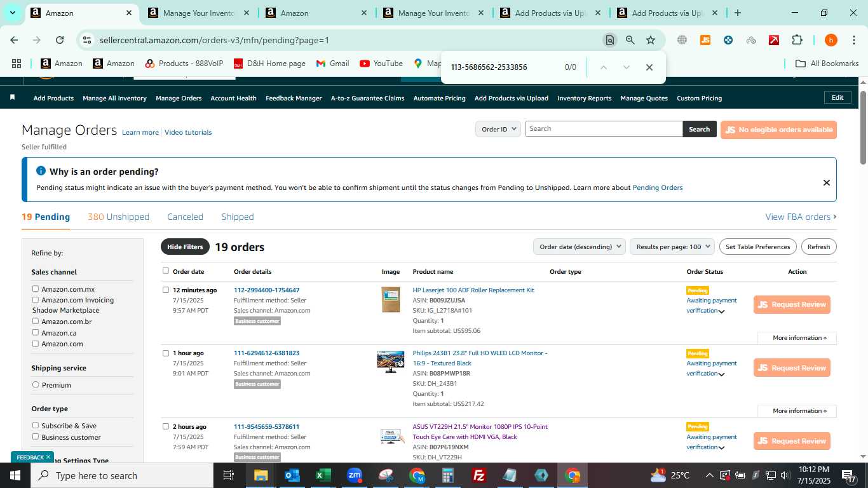The height and width of the screenshot is (488, 868).
Task: Click the Hide Filters button
Action: click(185, 247)
